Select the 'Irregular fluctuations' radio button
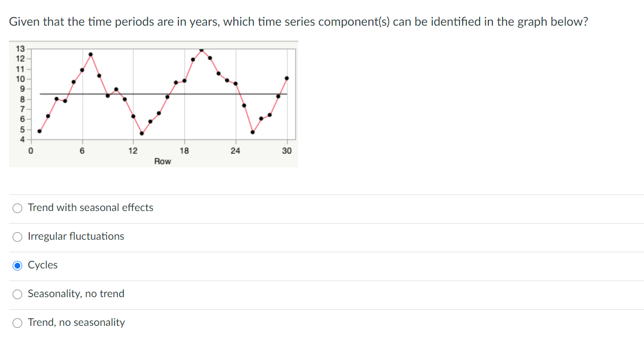Screen dimensions: 644x347 tap(17, 236)
